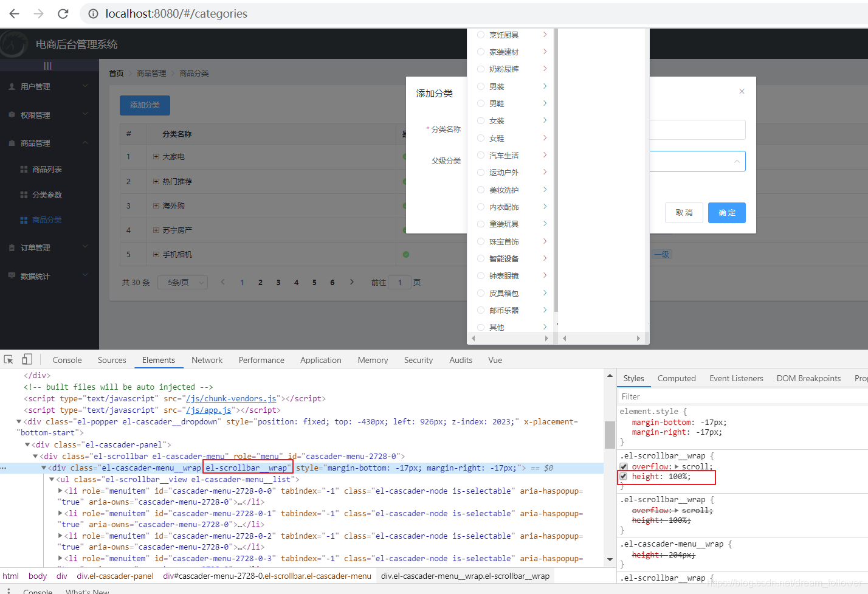Collapse the sidebar with the ||| toggle
Screen dimensions: 868x594
(48, 66)
